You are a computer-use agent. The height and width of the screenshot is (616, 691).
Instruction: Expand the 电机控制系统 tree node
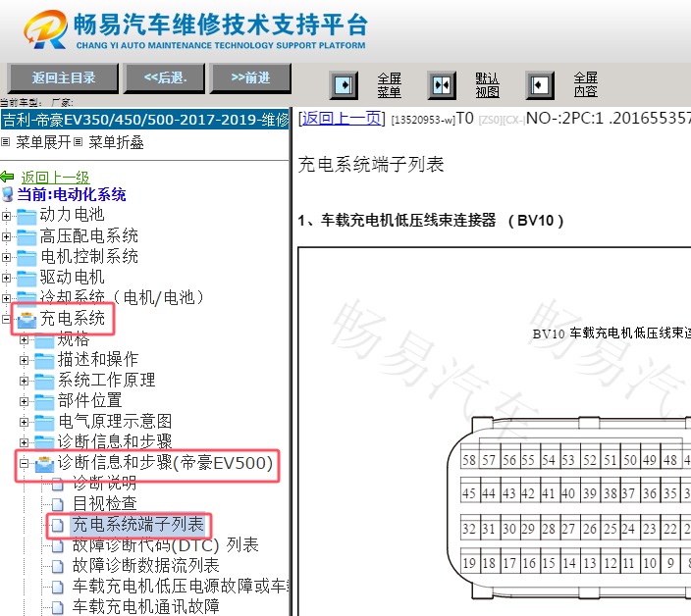(x=6, y=258)
